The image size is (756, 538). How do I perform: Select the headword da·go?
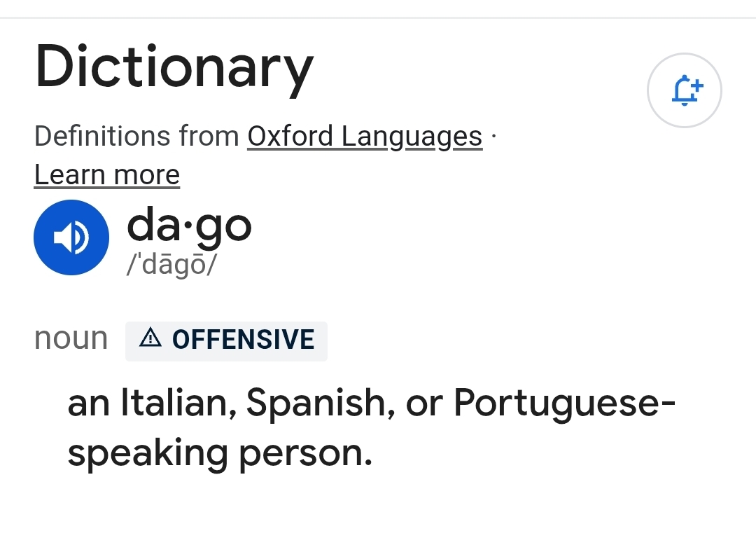pyautogui.click(x=189, y=226)
